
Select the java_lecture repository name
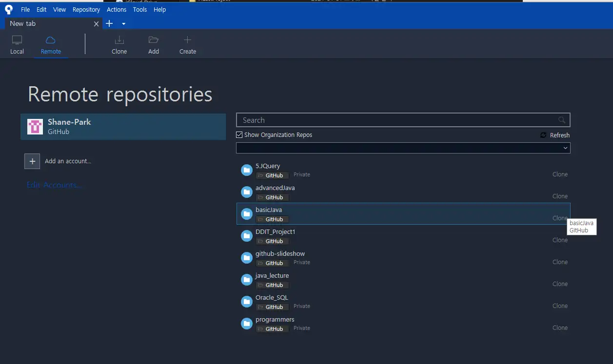click(272, 276)
